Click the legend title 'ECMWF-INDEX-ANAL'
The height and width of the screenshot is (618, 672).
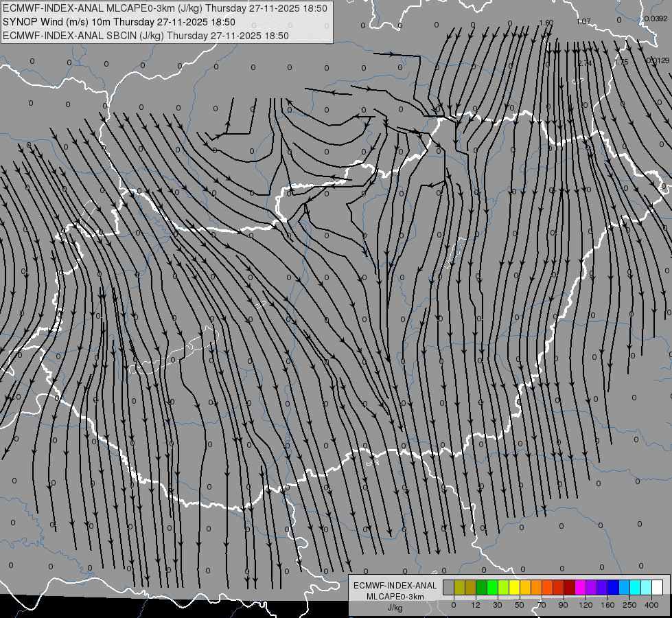coord(395,586)
